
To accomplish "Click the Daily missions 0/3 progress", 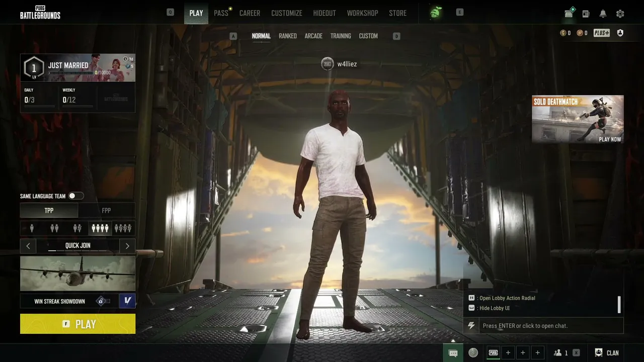I will point(39,99).
